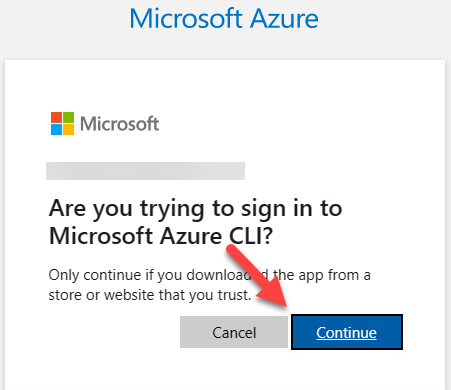This screenshot has height=390, width=451.
Task: Click the yellow square of Microsoft logo
Action: 68,129
